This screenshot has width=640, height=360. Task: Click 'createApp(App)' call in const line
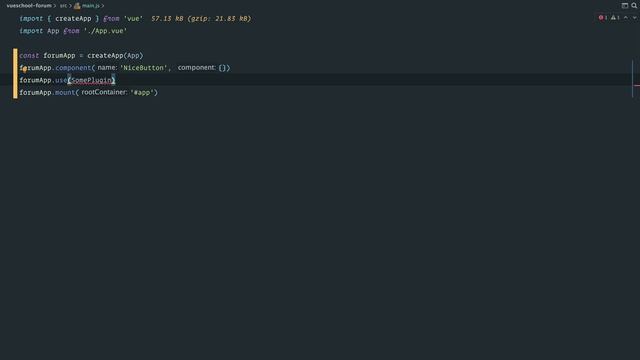pyautogui.click(x=115, y=55)
